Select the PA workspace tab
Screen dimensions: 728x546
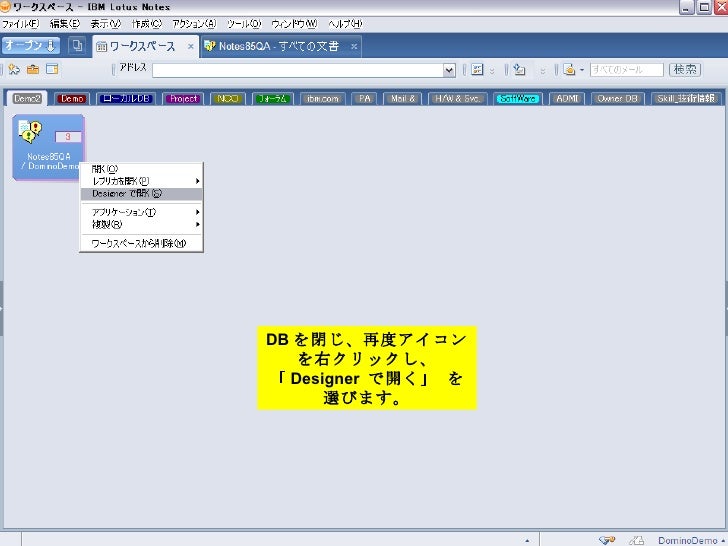(364, 98)
